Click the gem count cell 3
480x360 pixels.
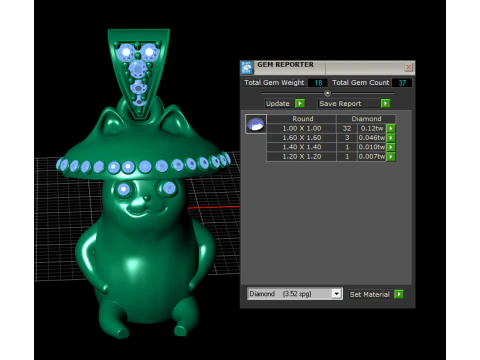point(347,138)
